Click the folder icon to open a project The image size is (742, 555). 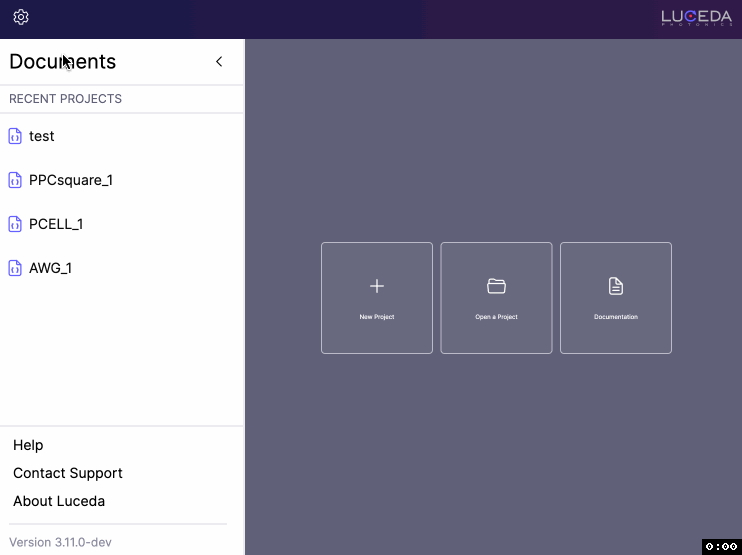[496, 286]
